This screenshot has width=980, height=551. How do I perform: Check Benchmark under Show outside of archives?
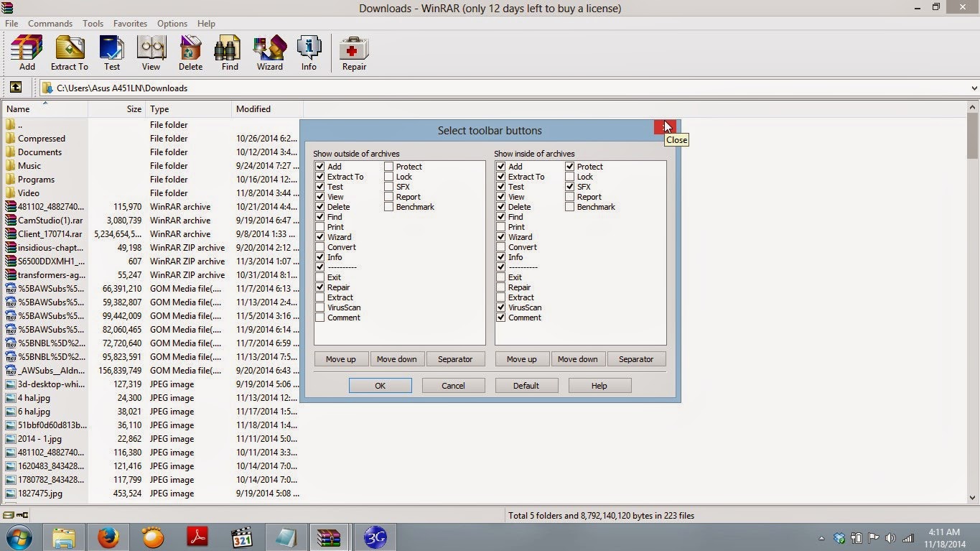(388, 207)
